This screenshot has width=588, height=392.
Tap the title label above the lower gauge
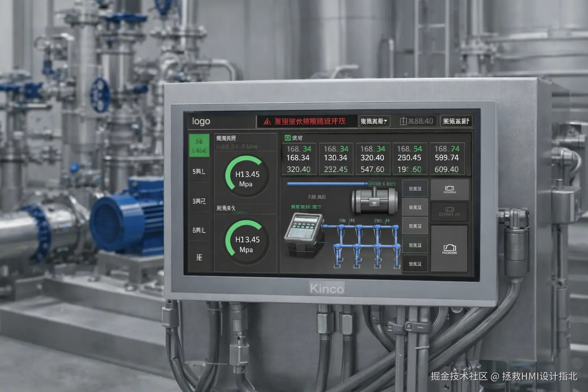(226, 208)
